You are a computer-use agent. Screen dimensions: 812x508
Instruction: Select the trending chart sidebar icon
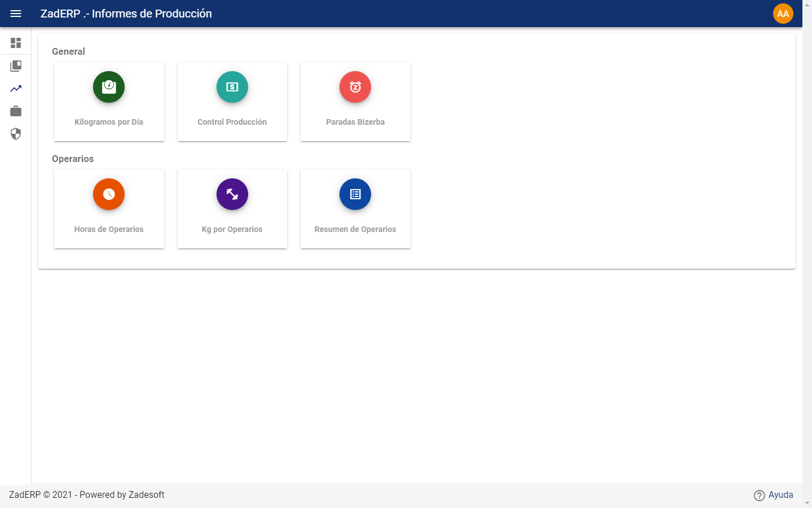[16, 89]
